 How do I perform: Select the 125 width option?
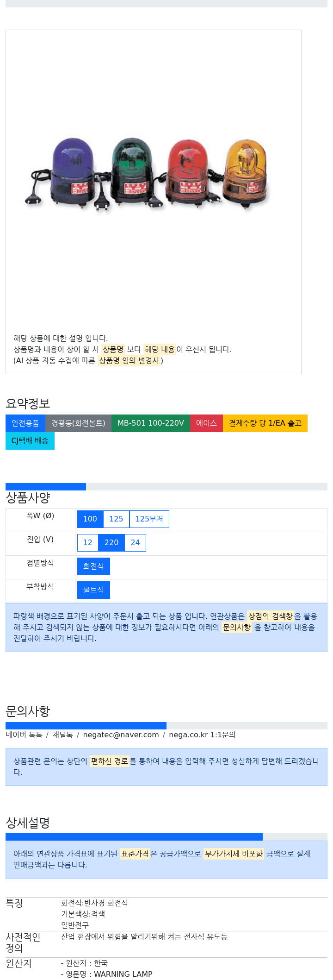(116, 519)
